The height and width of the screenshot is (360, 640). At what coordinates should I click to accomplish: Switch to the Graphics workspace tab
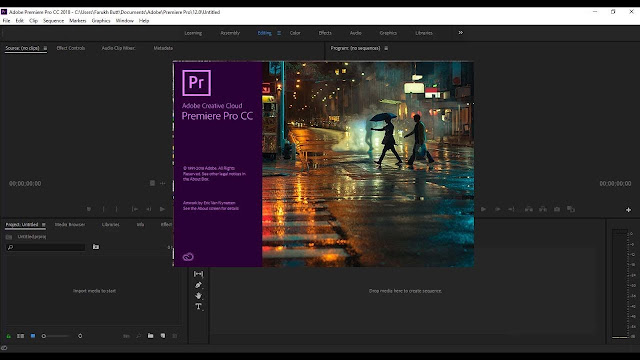388,33
